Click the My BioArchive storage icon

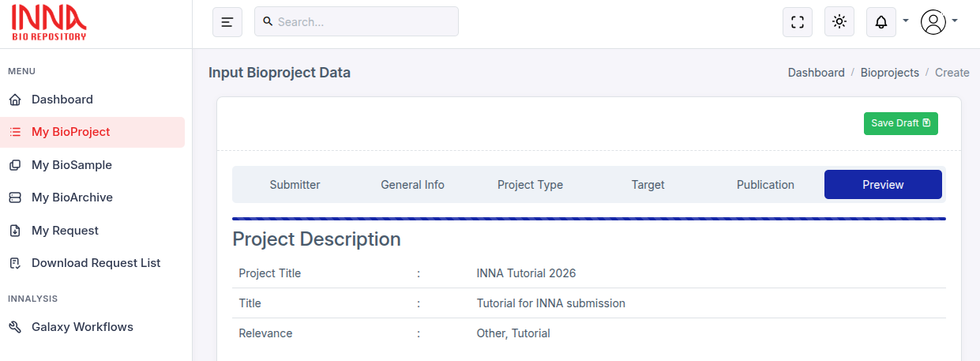15,198
